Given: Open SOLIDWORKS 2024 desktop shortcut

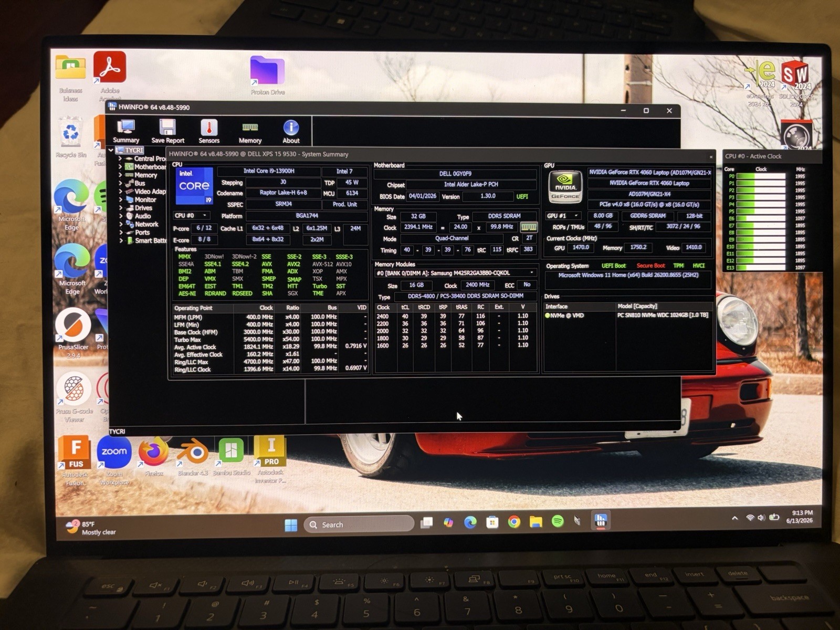Looking at the screenshot, I should (796, 84).
